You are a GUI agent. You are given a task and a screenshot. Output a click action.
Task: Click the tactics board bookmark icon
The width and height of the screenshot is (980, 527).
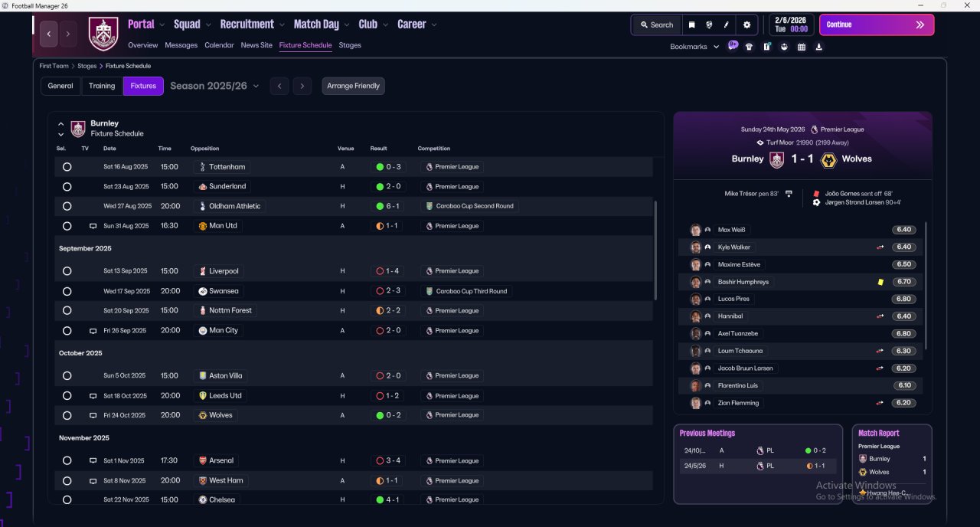[x=767, y=47]
